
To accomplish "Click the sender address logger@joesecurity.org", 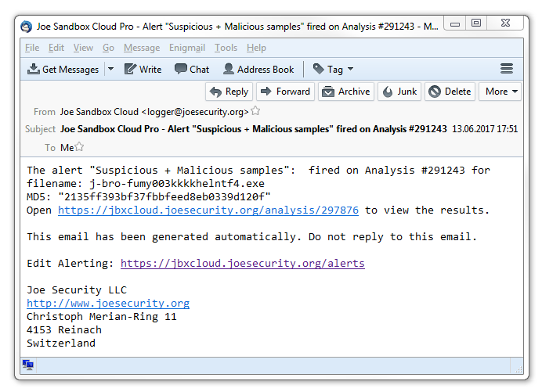I will click(195, 112).
